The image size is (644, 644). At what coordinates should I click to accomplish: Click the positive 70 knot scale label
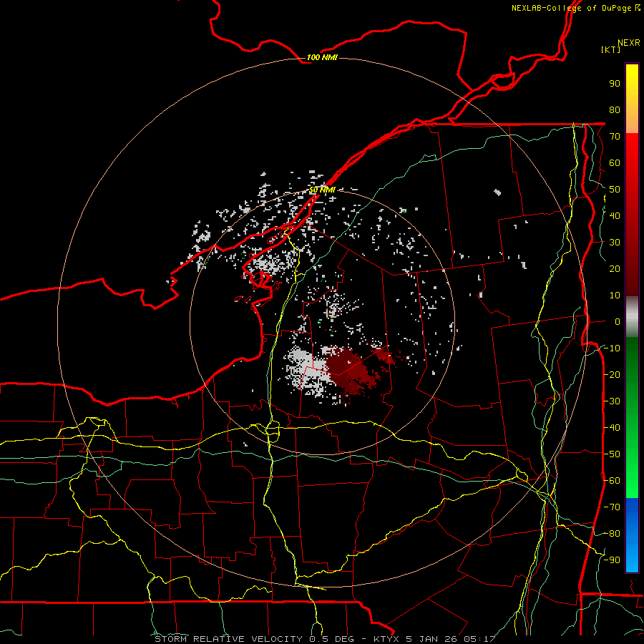click(x=615, y=137)
